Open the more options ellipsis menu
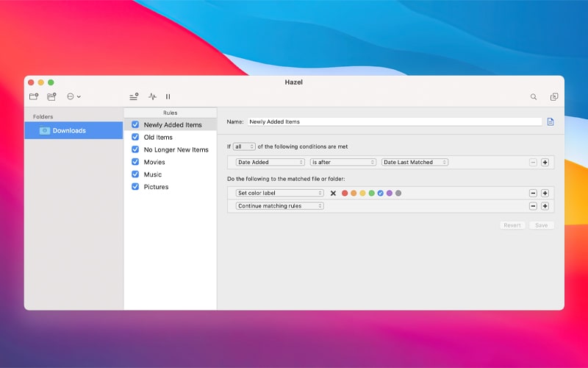588x368 pixels. coord(73,96)
